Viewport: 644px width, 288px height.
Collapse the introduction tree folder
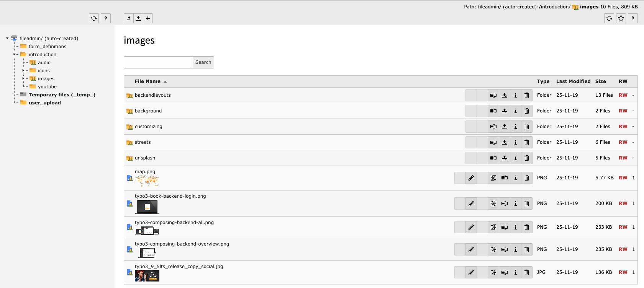tap(14, 54)
